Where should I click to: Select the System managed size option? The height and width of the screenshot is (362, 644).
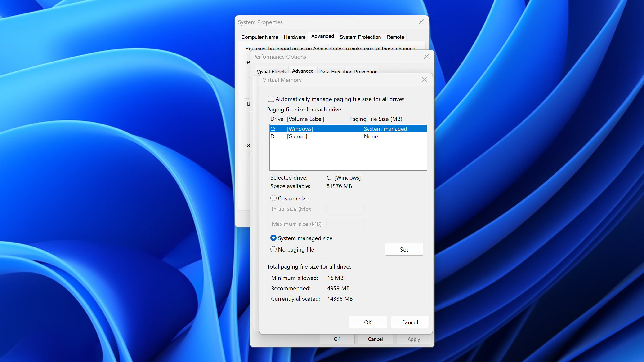point(273,238)
